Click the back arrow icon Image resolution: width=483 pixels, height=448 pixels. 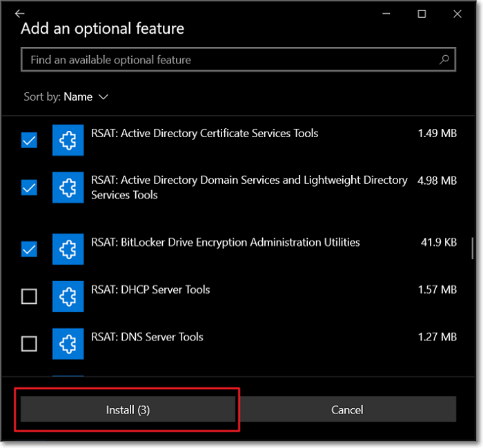click(20, 14)
